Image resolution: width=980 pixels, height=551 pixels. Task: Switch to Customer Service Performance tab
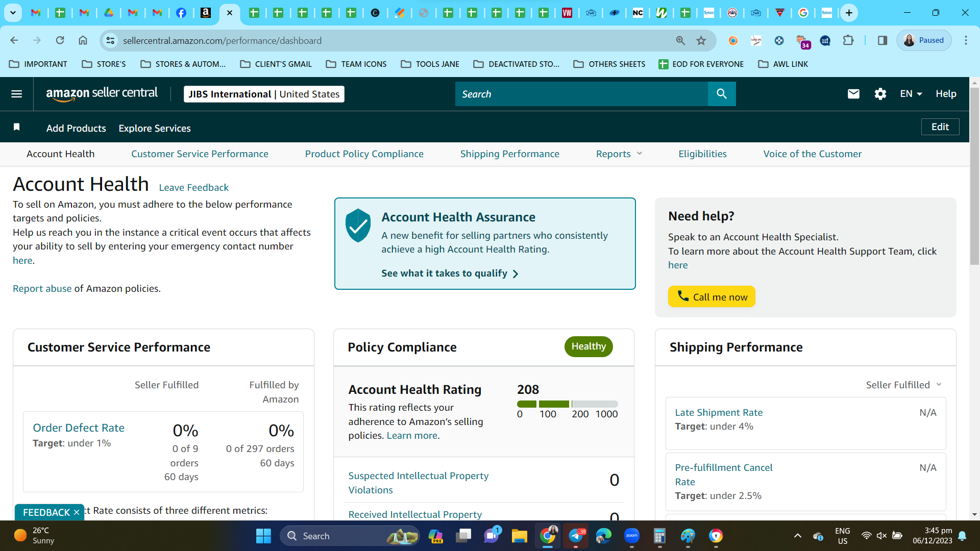(x=200, y=154)
